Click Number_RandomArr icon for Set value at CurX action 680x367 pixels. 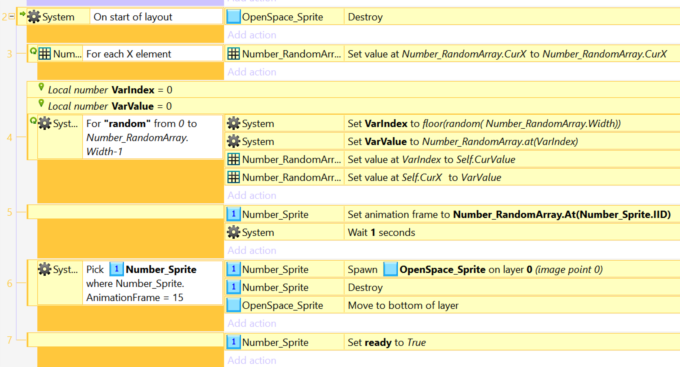pos(233,54)
